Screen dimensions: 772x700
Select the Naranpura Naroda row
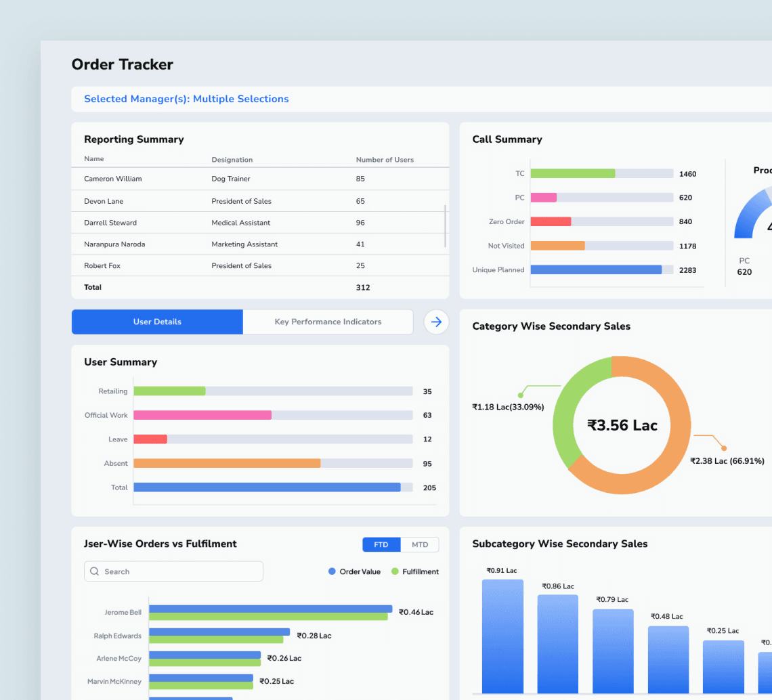click(x=260, y=244)
